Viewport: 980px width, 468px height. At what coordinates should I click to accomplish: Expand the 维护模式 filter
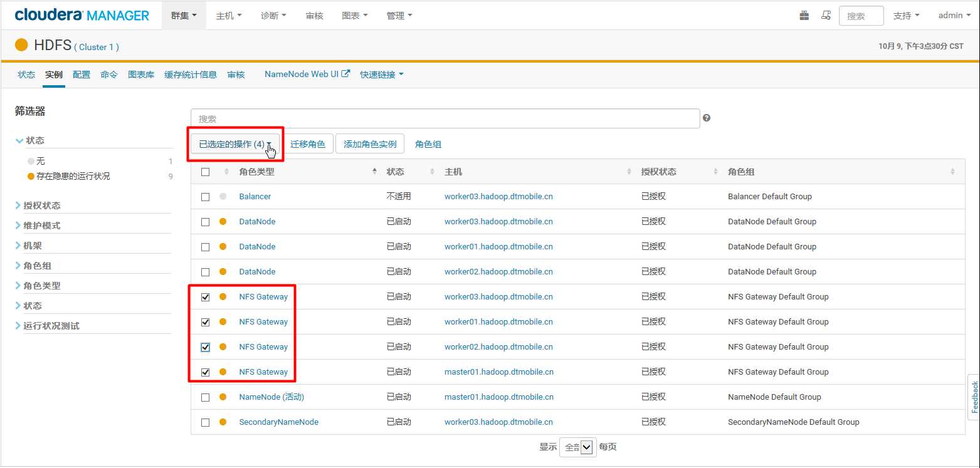coord(42,226)
